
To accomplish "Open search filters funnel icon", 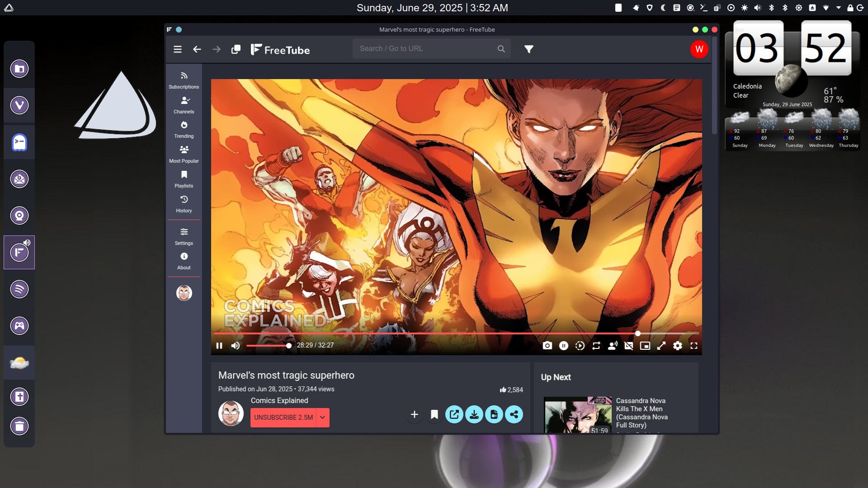I will tap(528, 49).
